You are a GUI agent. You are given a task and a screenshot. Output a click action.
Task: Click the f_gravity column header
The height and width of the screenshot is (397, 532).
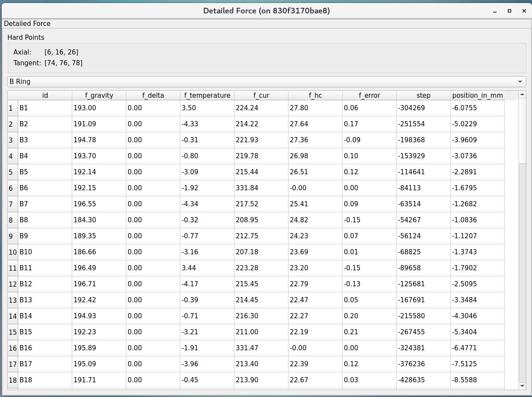[99, 96]
